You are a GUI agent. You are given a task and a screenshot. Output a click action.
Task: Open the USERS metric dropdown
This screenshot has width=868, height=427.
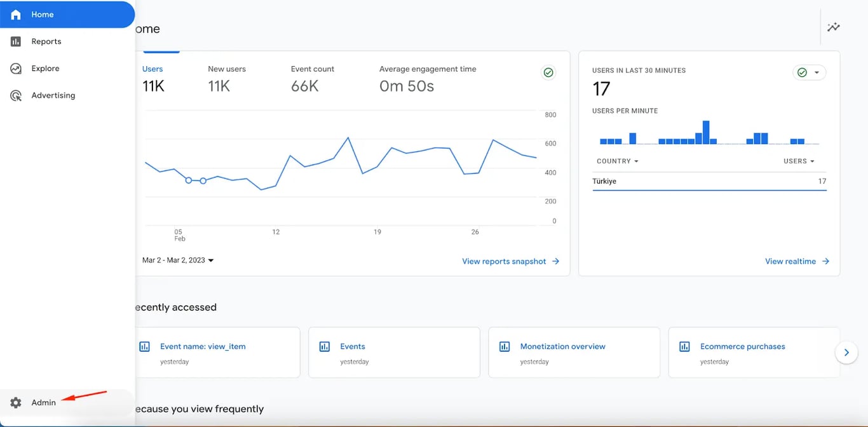[799, 161]
